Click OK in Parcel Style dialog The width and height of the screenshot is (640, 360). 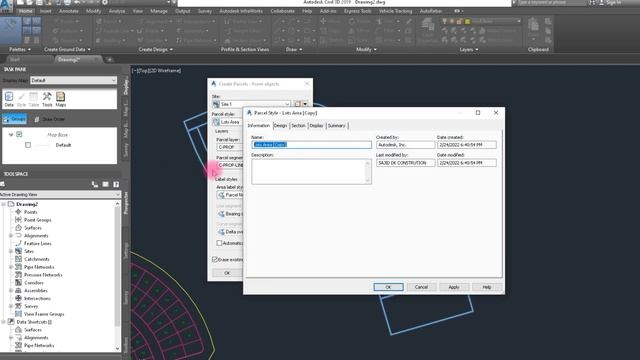pos(388,287)
